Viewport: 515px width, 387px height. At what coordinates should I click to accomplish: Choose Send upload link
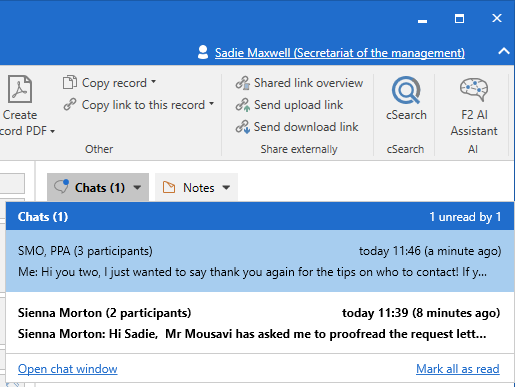[x=298, y=105]
